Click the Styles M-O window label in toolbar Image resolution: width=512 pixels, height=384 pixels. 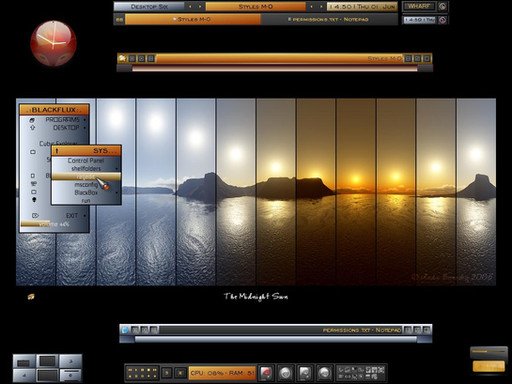tap(256, 6)
